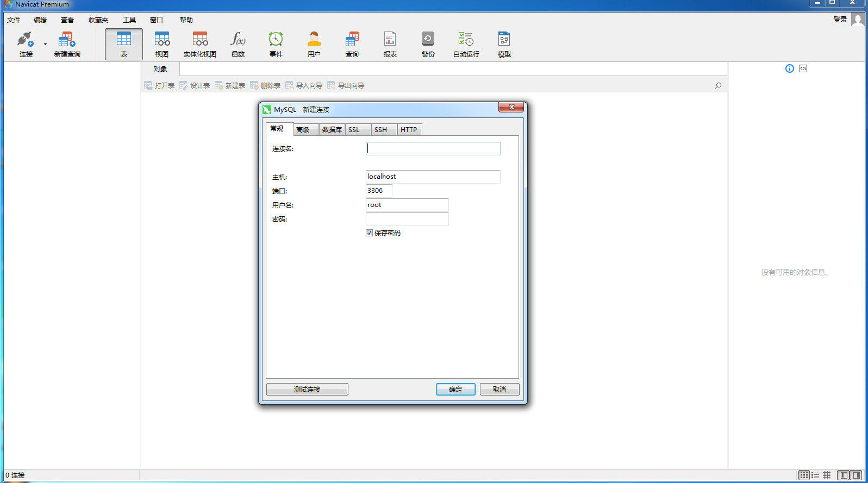Open the 帮助 help menu
This screenshot has width=868, height=483.
coord(186,20)
